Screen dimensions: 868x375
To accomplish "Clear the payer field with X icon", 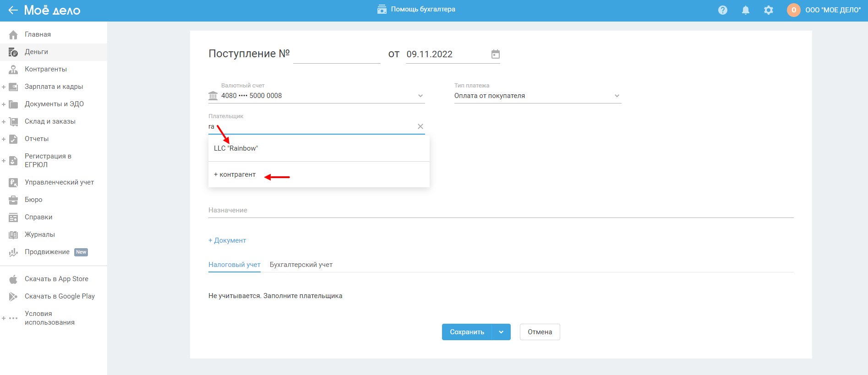I will point(420,126).
